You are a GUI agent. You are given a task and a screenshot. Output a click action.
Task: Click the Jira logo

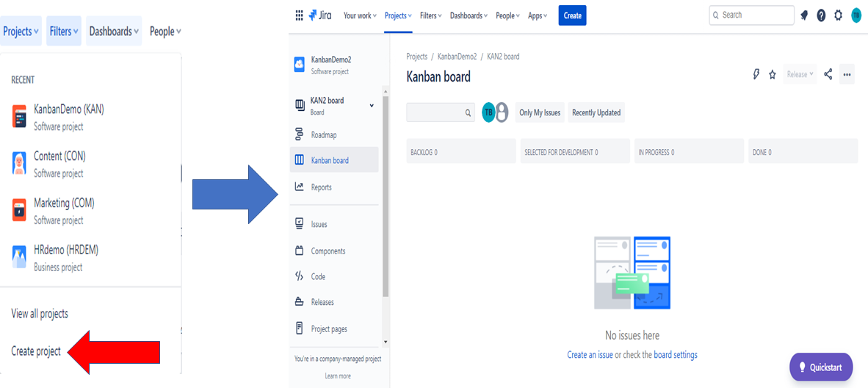click(x=320, y=15)
